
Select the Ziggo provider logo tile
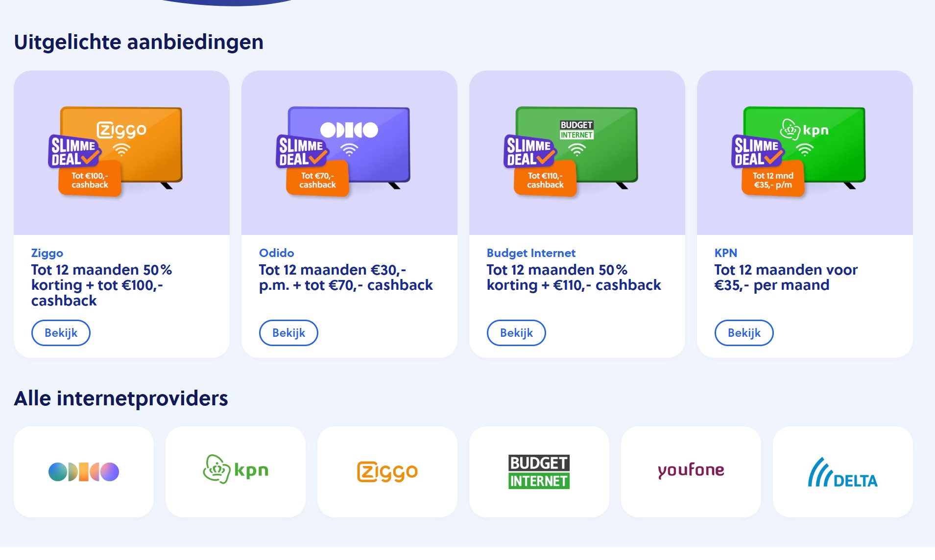point(387,471)
